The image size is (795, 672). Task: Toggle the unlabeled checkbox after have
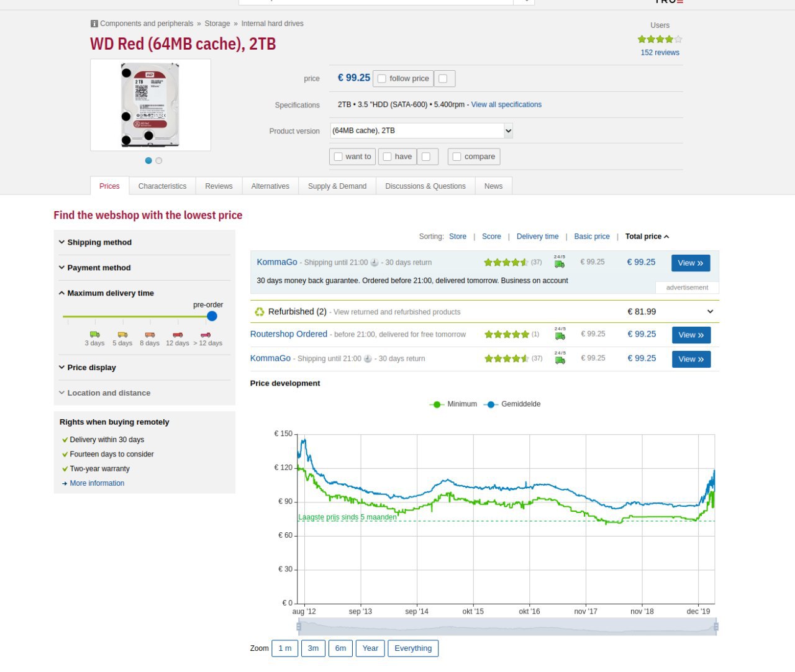426,157
